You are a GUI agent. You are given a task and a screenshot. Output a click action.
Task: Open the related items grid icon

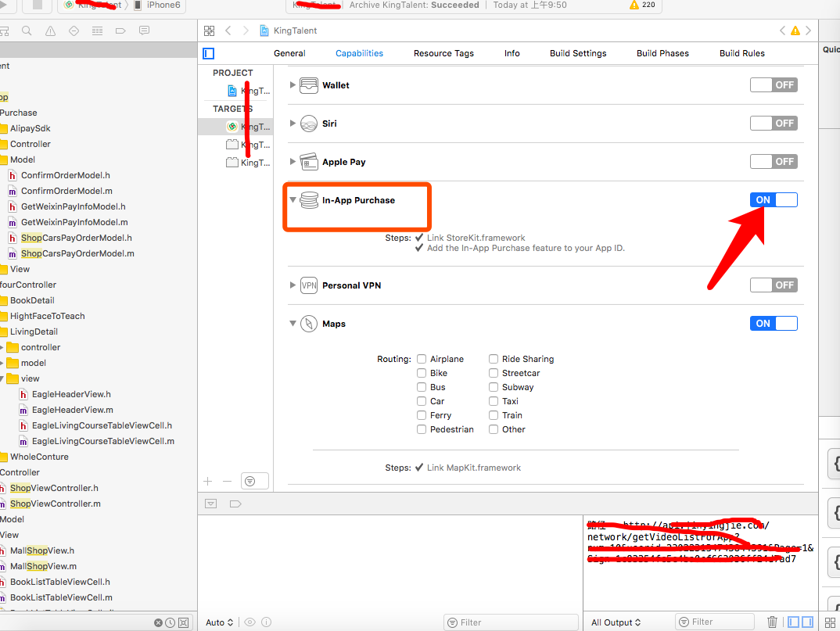pos(209,30)
